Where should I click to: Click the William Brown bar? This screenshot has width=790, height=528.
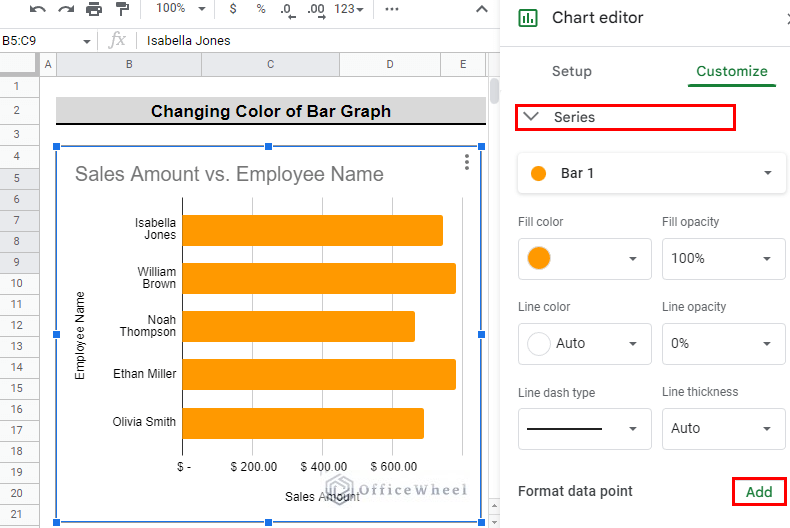point(319,278)
